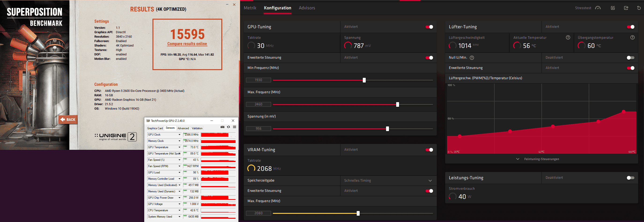644x222 pixels.
Task: Open the Memory Clock sensor dropdown
Action: (x=179, y=141)
